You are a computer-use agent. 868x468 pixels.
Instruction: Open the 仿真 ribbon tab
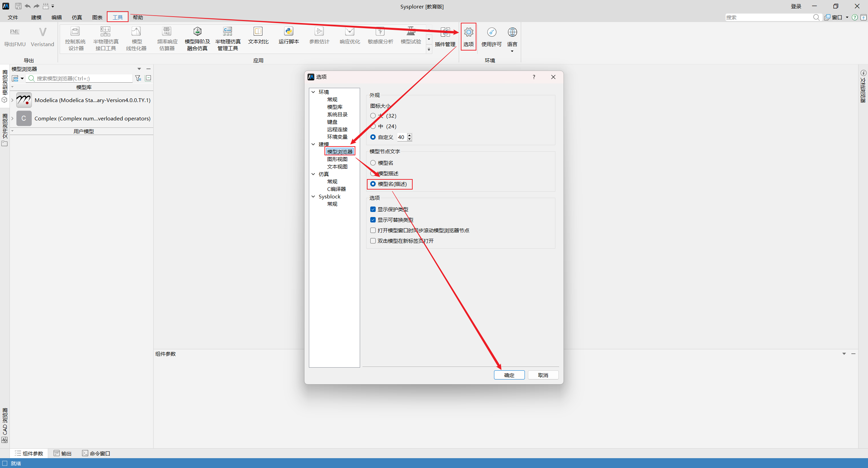[x=77, y=17]
